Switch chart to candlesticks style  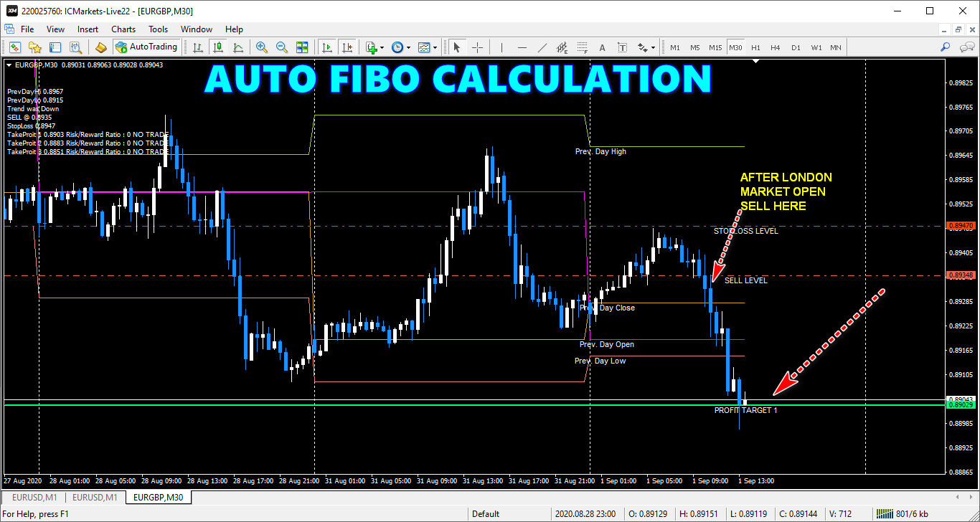click(x=218, y=47)
